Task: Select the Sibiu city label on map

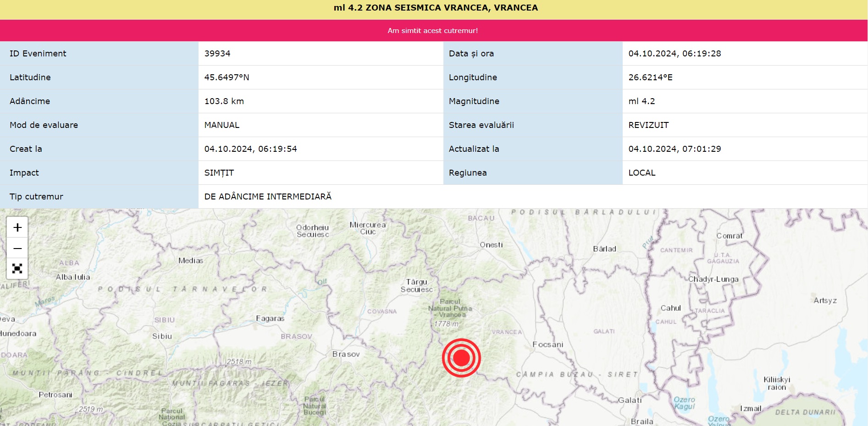Action: 162,336
